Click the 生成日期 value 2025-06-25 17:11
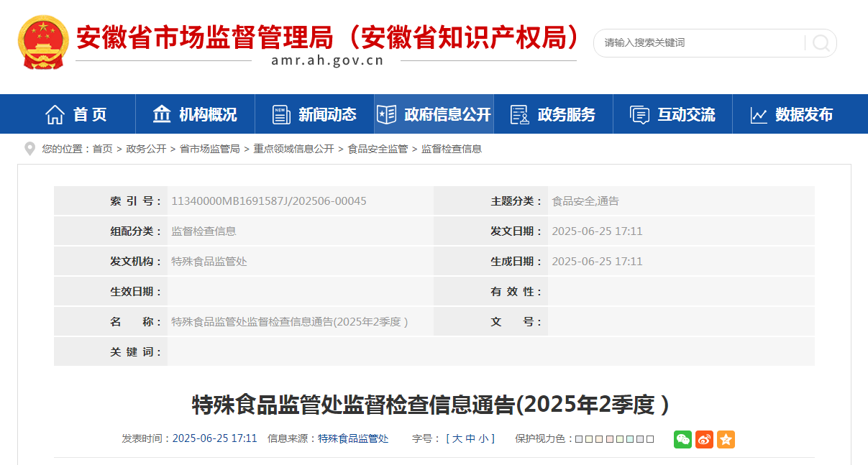This screenshot has height=465, width=868. pos(597,262)
